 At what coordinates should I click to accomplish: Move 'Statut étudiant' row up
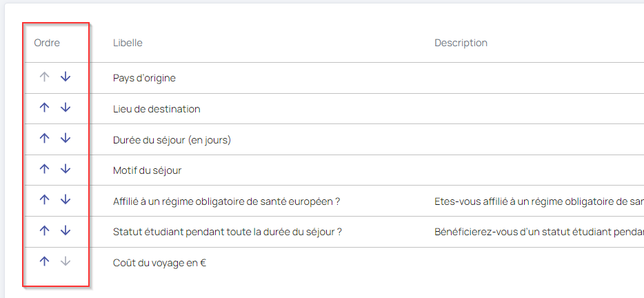45,231
